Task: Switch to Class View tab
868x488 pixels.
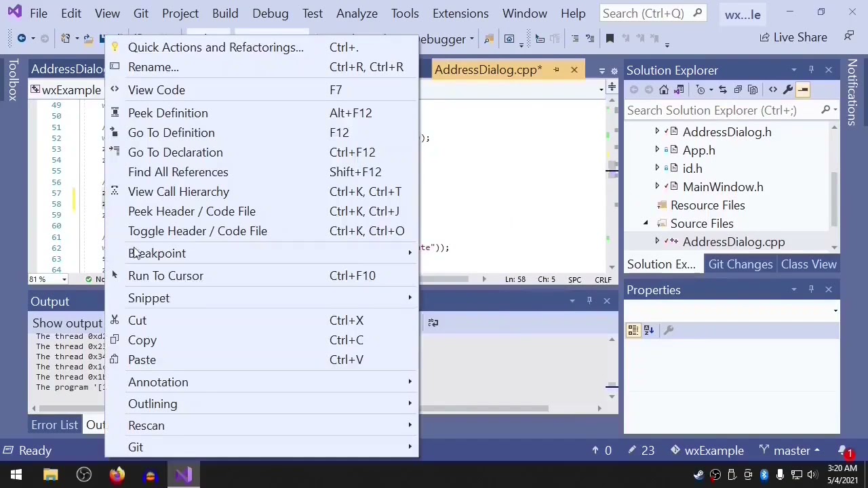Action: click(809, 264)
